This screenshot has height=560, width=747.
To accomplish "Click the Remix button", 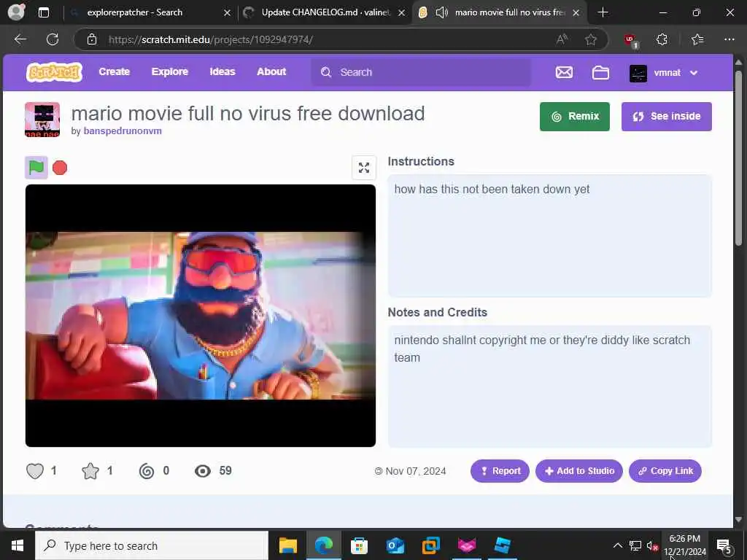I will (x=575, y=116).
